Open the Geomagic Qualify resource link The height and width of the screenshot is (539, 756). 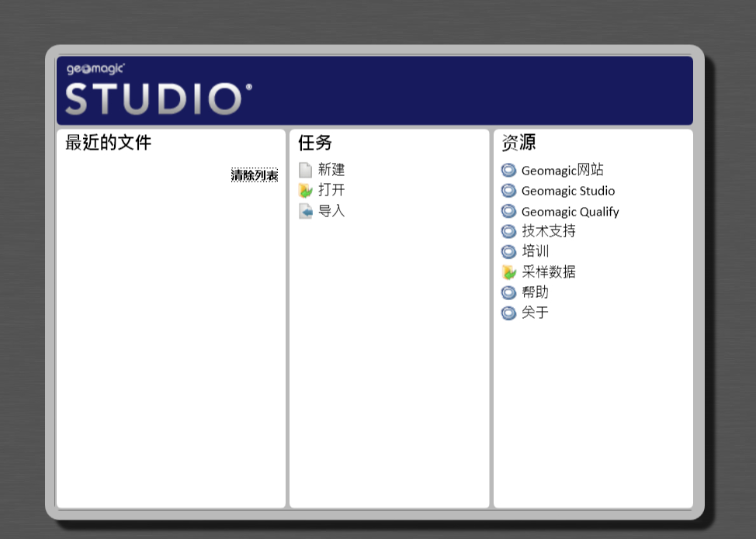click(x=570, y=212)
